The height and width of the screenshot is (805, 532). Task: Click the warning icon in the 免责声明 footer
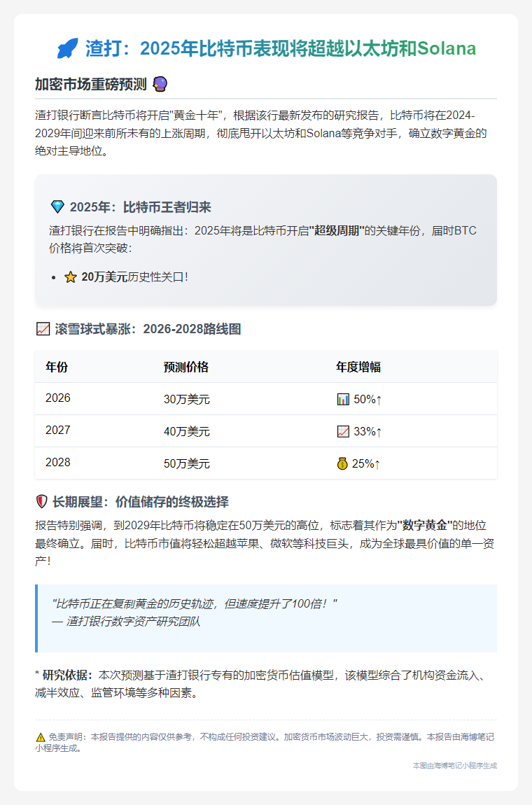click(41, 737)
